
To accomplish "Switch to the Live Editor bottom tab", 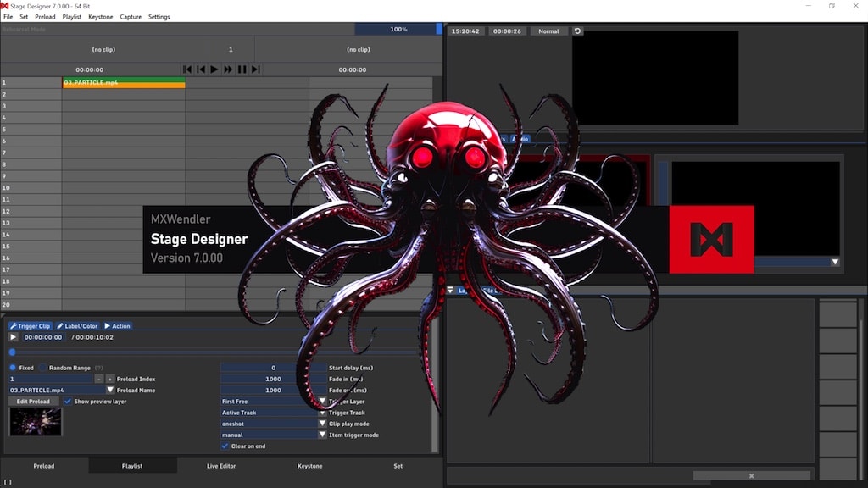I will pyautogui.click(x=221, y=466).
